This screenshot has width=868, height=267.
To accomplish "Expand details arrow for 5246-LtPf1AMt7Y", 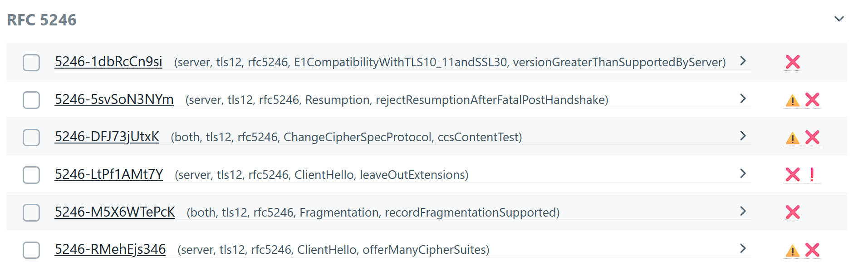I will tap(743, 173).
